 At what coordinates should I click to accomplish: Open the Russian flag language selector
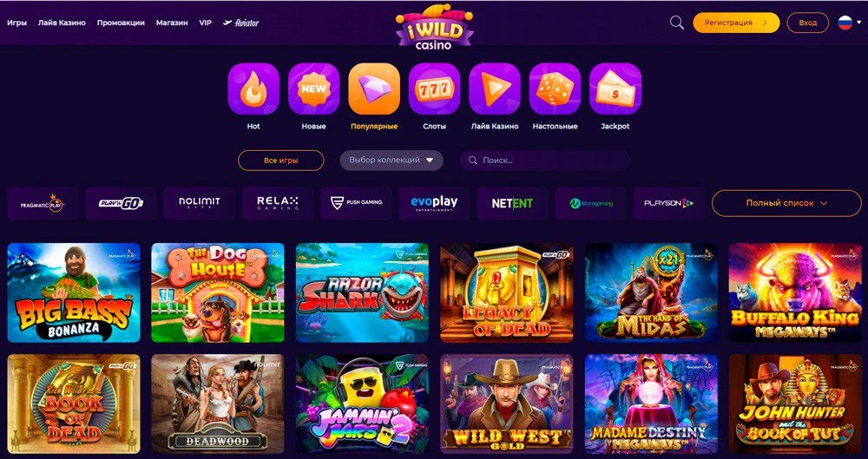(x=849, y=23)
